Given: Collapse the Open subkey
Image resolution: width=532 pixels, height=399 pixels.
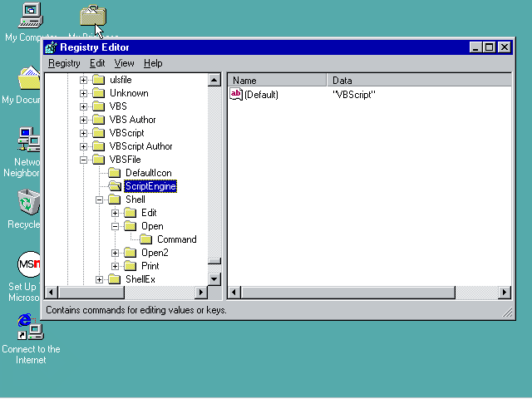Looking at the screenshot, I should click(x=115, y=226).
